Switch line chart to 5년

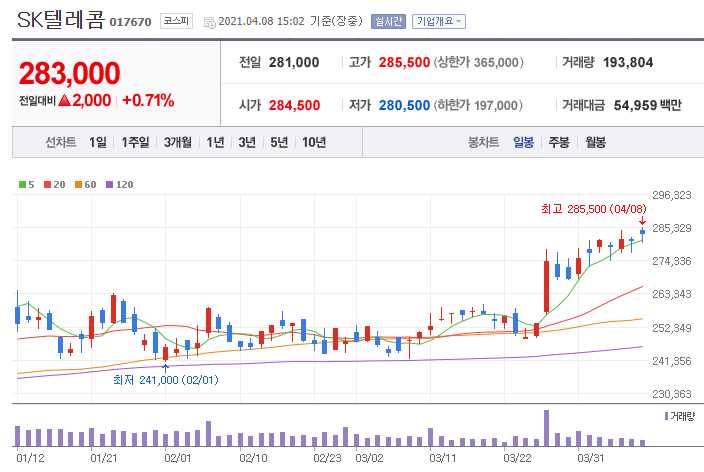coord(279,142)
